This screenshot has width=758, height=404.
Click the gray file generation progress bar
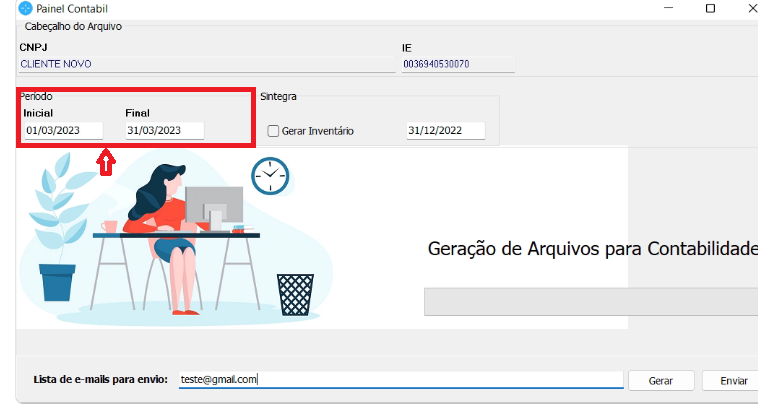tap(590, 302)
